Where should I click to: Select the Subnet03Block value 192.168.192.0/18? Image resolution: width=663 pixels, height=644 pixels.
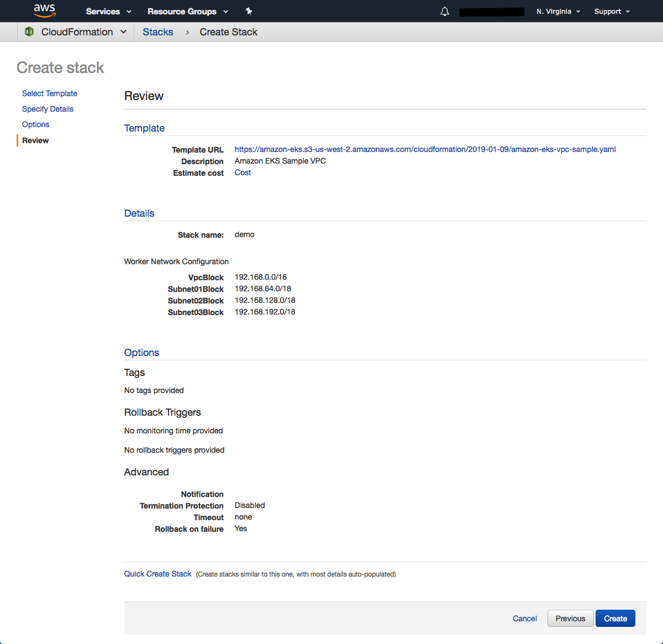click(x=265, y=312)
